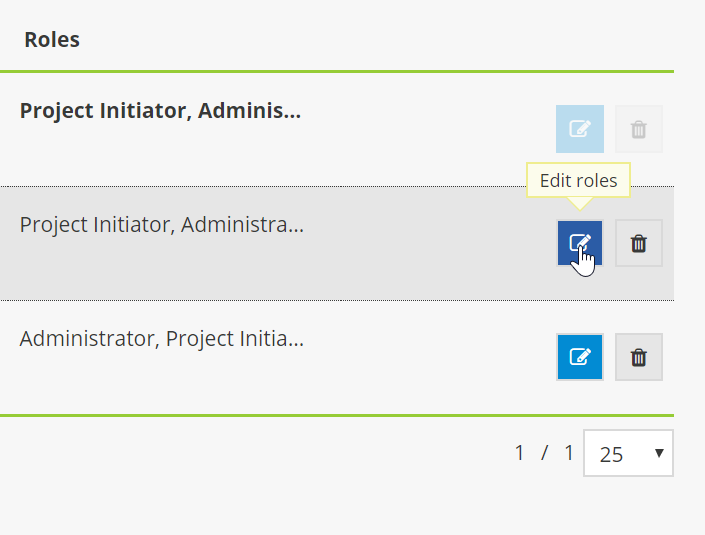Edit roles for the highlighted second row

[579, 243]
